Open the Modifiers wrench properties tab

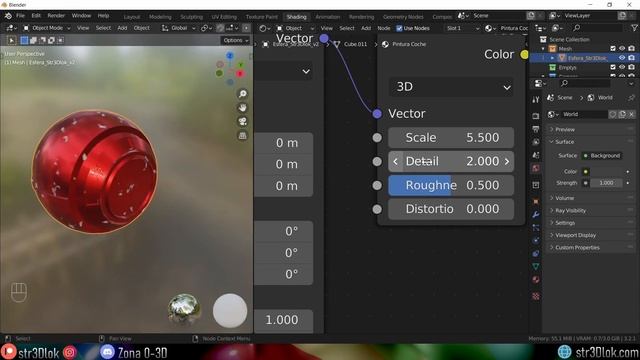[536, 214]
